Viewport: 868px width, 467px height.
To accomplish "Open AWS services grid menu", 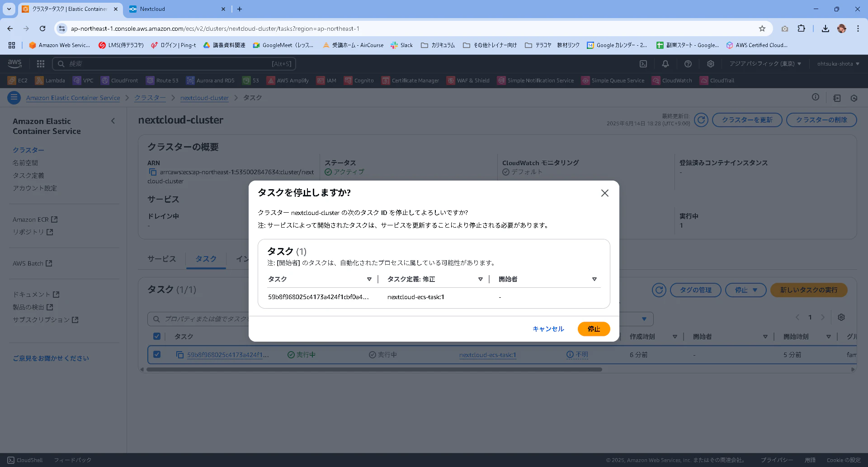I will 41,64.
